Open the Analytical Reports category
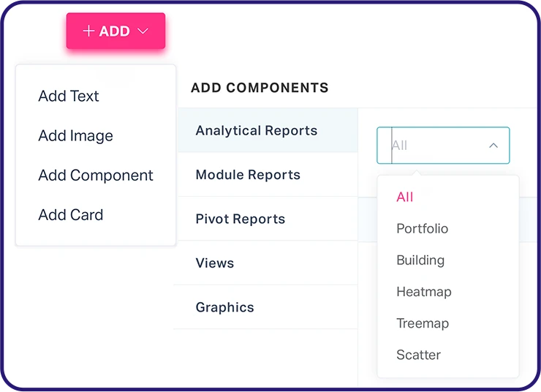This screenshot has width=541, height=392. (257, 131)
